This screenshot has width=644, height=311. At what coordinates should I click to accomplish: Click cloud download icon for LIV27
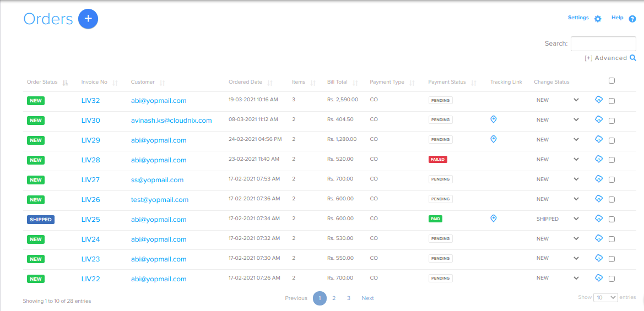(x=598, y=179)
